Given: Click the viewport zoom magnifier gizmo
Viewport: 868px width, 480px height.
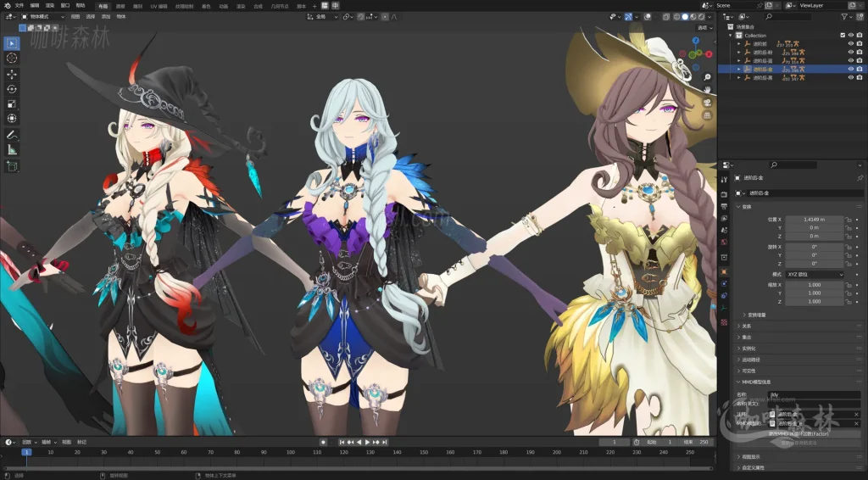Looking at the screenshot, I should (x=708, y=77).
